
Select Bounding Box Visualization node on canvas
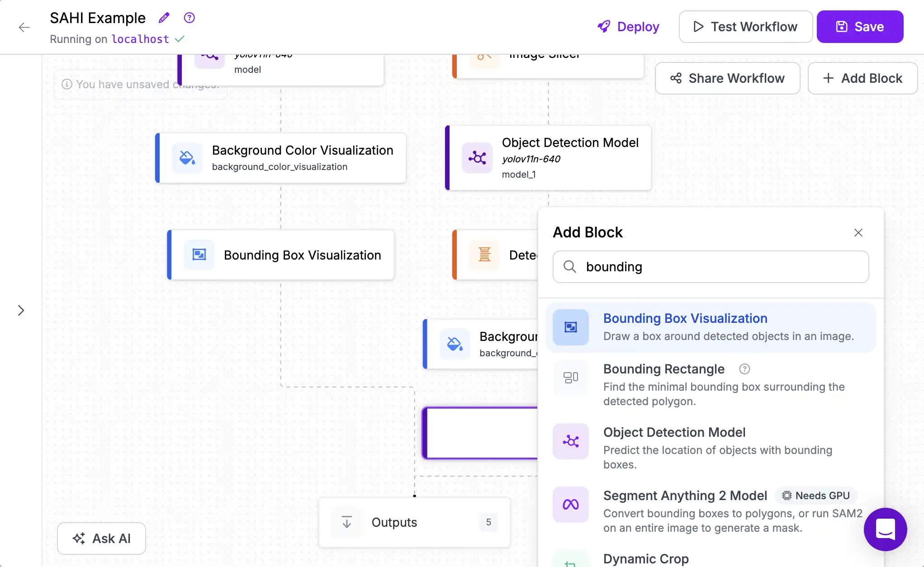[281, 255]
